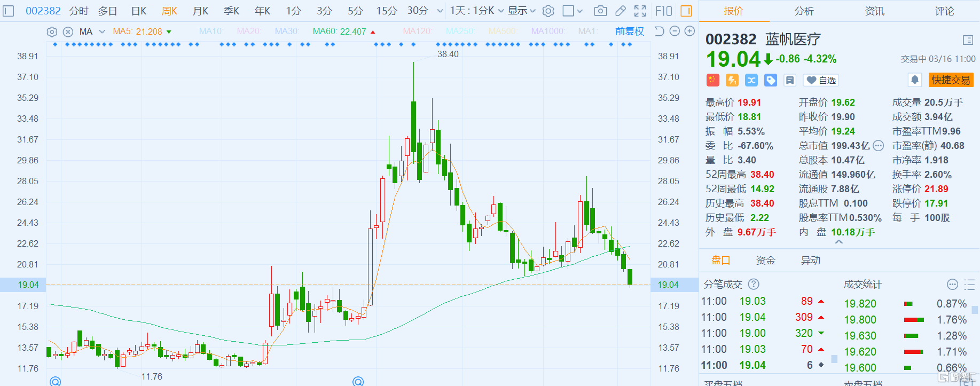Expand the layout dropdown arrow
The width and height of the screenshot is (980, 386).
[x=581, y=11]
